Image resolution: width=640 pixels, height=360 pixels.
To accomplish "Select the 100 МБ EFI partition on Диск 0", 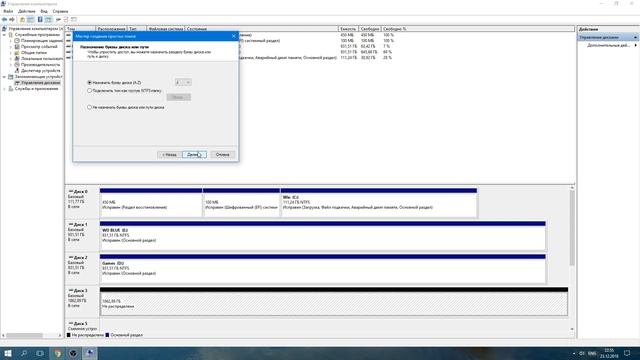I will tap(241, 204).
